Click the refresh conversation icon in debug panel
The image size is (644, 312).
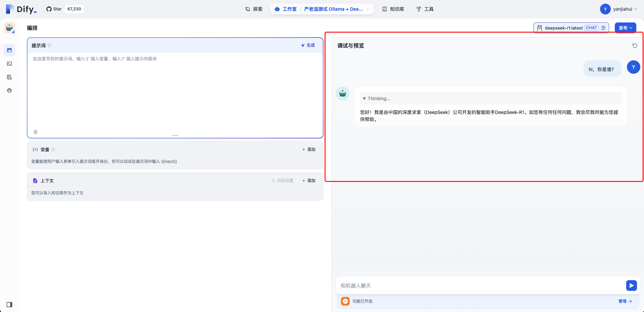click(x=635, y=46)
